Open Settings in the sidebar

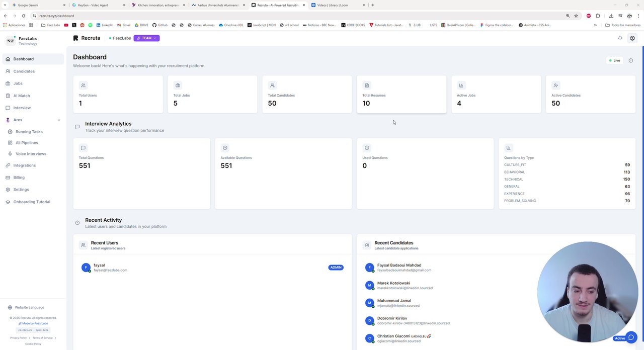tap(33, 190)
